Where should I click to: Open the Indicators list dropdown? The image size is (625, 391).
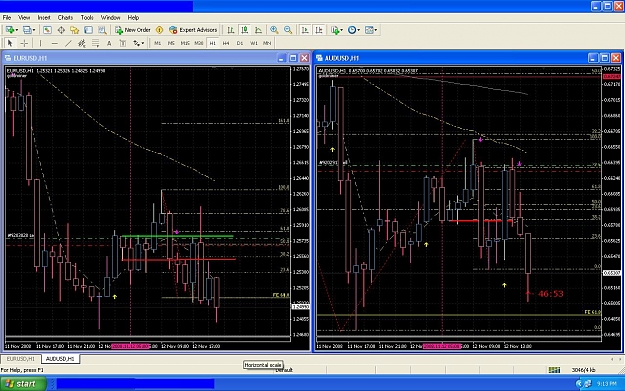(337, 30)
